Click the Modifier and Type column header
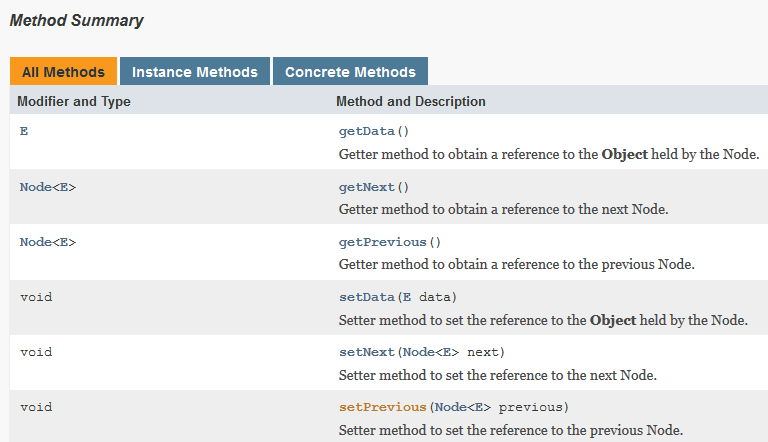 [x=74, y=101]
